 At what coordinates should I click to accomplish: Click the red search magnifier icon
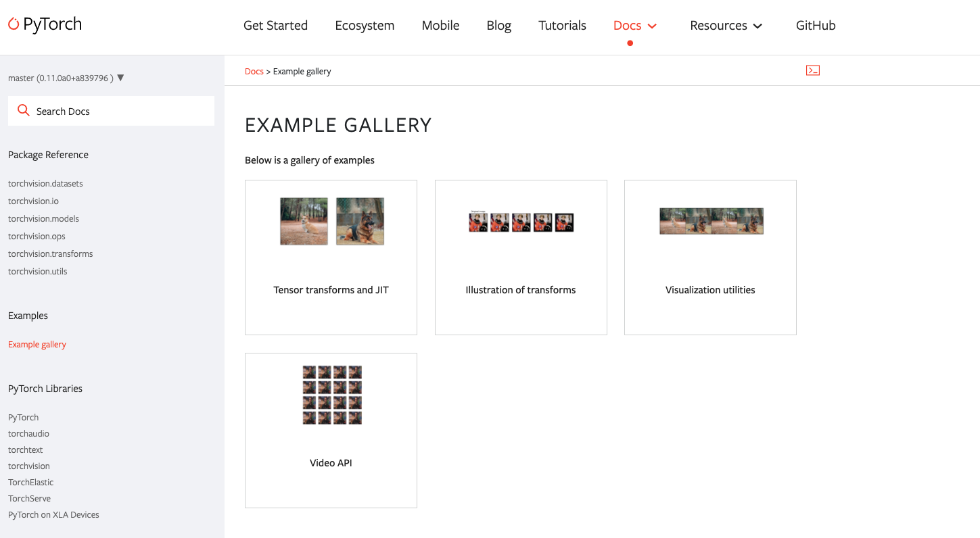(23, 110)
